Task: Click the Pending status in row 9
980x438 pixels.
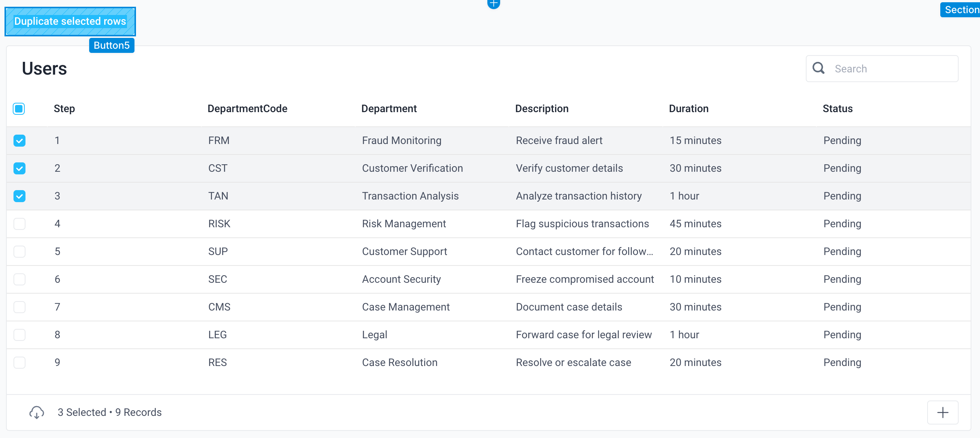Action: point(842,363)
